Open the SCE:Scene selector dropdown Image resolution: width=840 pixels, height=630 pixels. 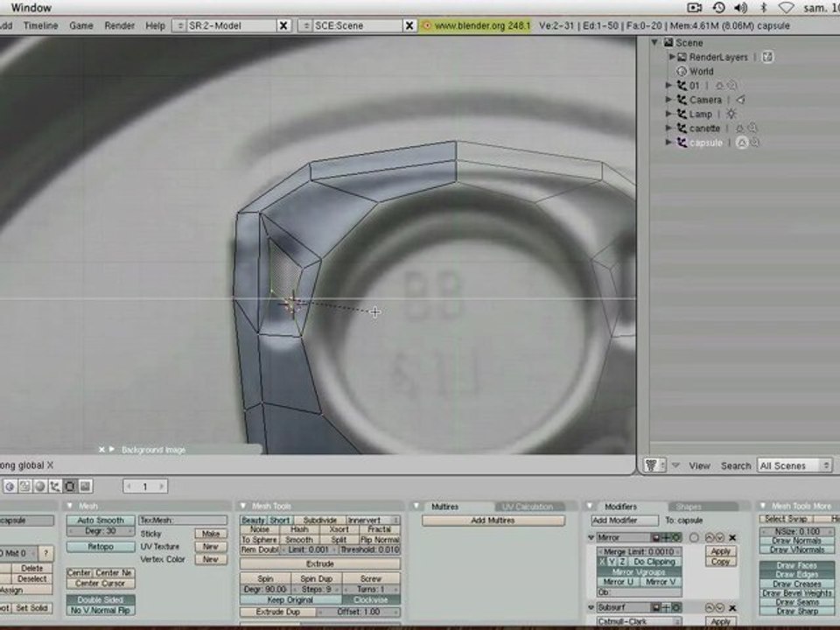(x=305, y=25)
